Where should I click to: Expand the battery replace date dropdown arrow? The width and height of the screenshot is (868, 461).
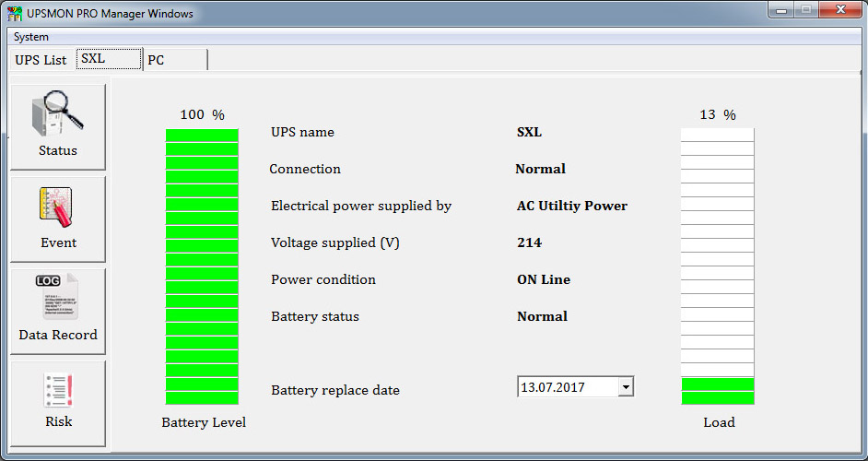coord(626,387)
